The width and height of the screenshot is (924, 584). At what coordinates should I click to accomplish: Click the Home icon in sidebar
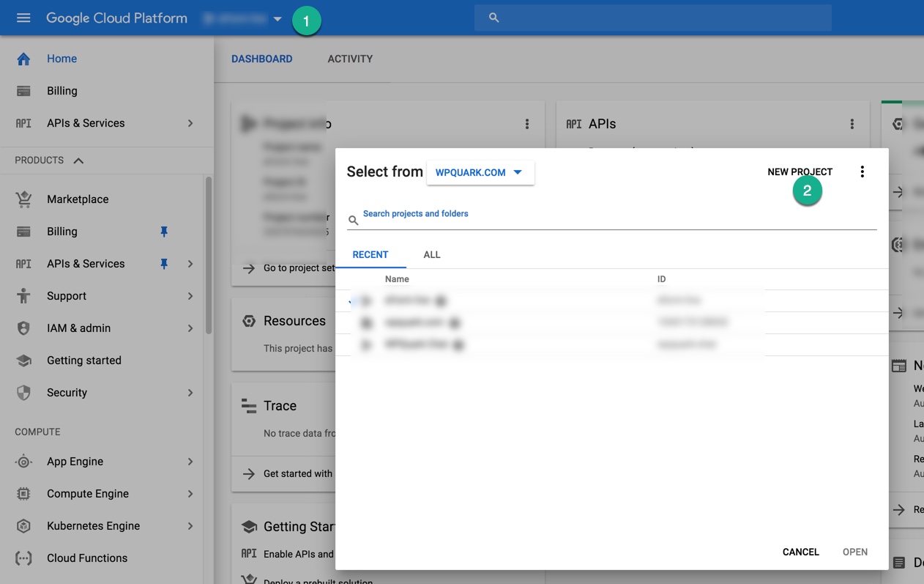point(23,59)
